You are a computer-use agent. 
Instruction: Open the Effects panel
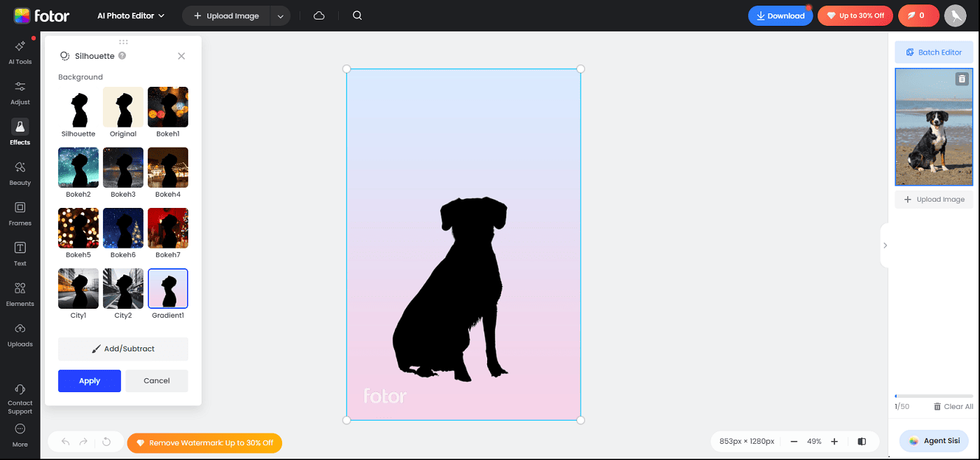pos(20,132)
